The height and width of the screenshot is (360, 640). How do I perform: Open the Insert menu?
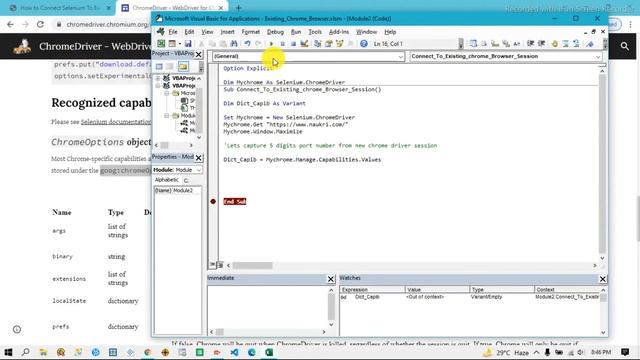(227, 32)
